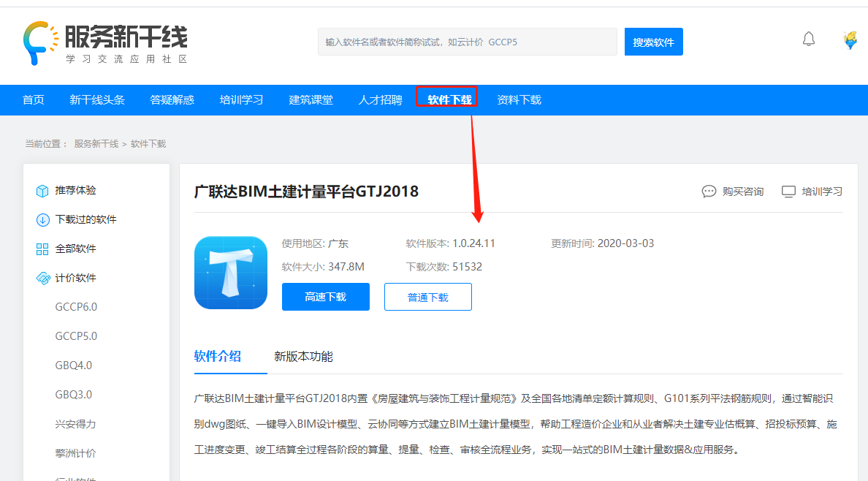Screen dimensions: 868x481
Task: Select GBQ3.0 in sidebar list
Action: [x=74, y=395]
